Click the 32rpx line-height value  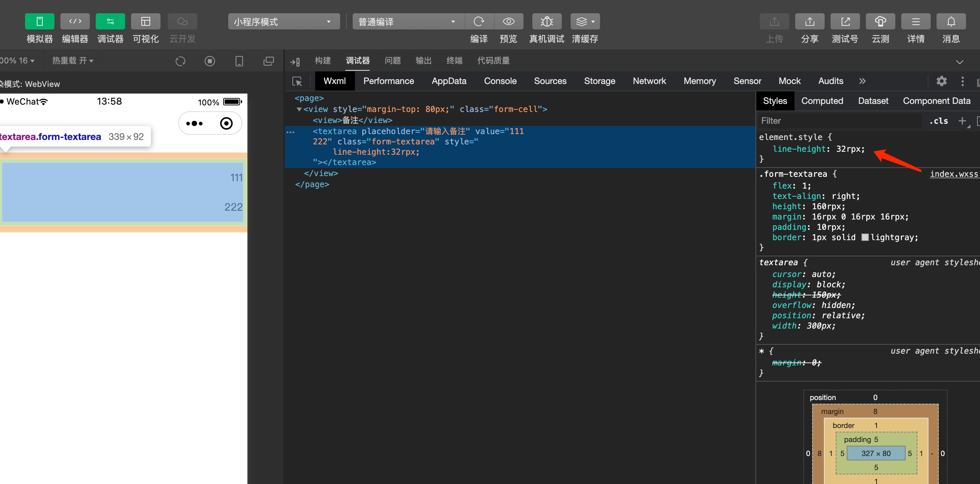848,149
